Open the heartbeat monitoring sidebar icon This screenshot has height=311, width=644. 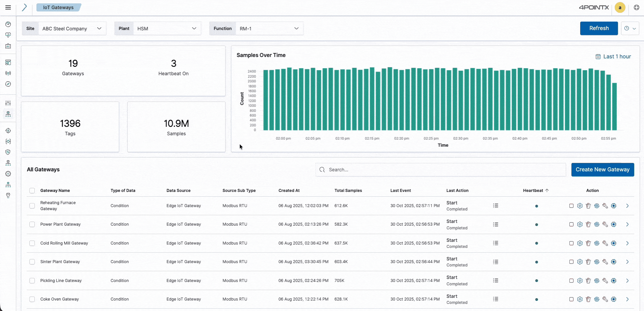(8, 35)
